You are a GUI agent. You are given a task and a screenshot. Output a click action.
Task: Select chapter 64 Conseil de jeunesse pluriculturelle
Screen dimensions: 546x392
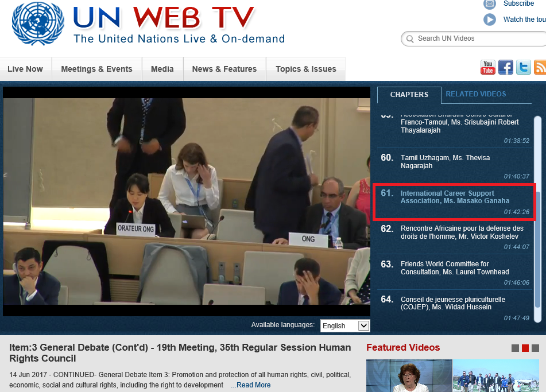[454, 308]
